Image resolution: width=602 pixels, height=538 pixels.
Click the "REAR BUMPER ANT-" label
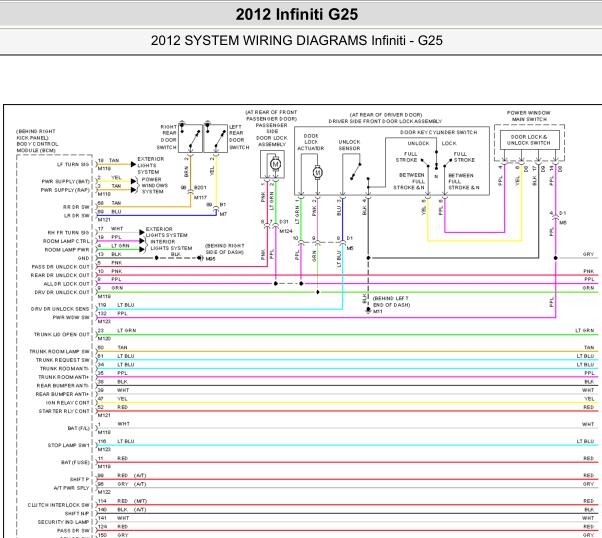(x=63, y=386)
